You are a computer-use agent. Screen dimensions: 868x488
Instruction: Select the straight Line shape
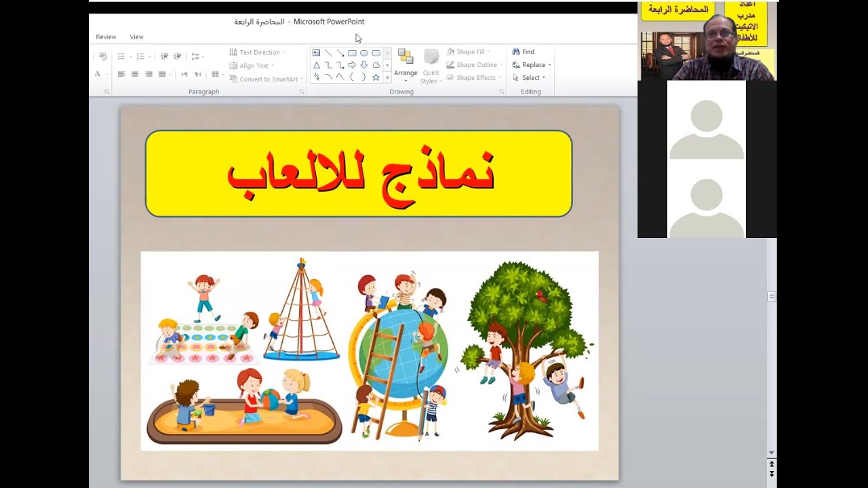tap(328, 53)
